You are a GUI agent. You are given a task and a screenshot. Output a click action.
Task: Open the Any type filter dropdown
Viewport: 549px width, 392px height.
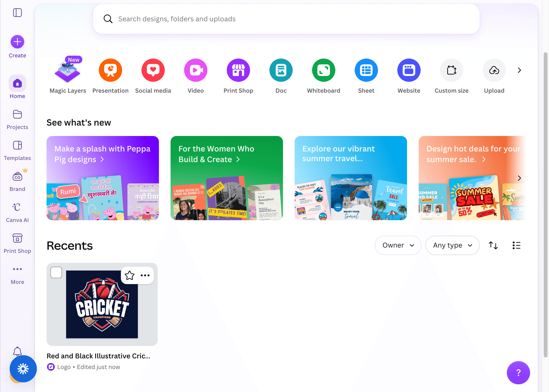coord(452,245)
